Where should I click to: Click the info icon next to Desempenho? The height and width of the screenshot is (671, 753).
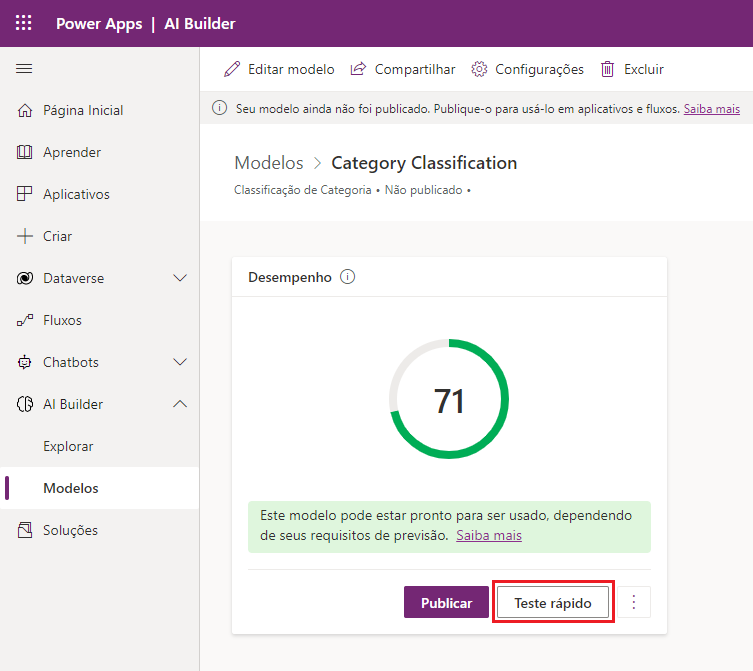click(348, 277)
